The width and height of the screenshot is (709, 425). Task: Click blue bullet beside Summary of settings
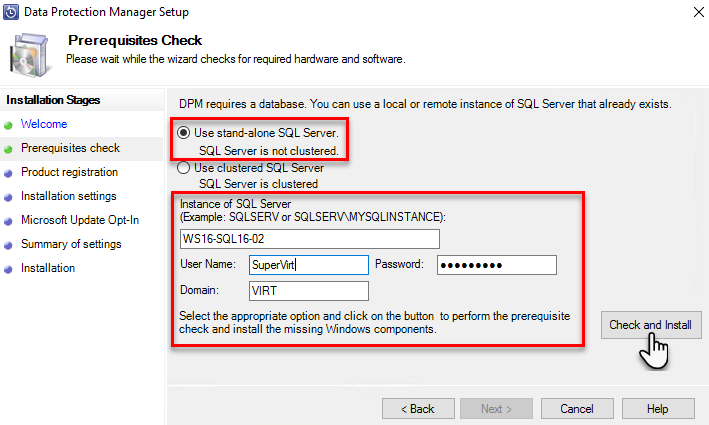(x=8, y=245)
